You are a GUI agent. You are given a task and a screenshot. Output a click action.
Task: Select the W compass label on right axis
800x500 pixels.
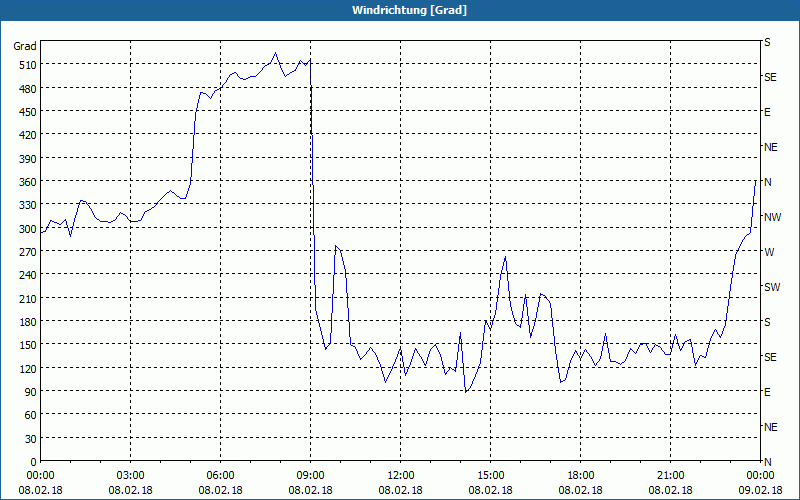coord(769,252)
